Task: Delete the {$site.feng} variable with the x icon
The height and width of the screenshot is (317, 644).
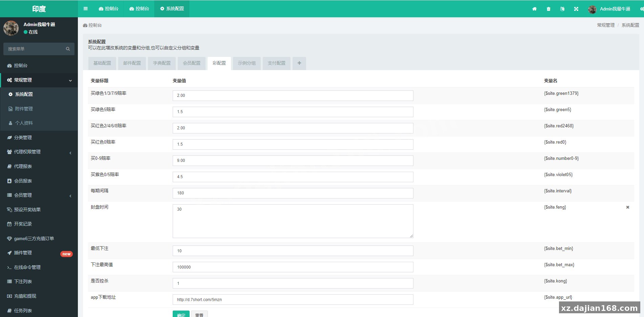Action: coord(628,207)
